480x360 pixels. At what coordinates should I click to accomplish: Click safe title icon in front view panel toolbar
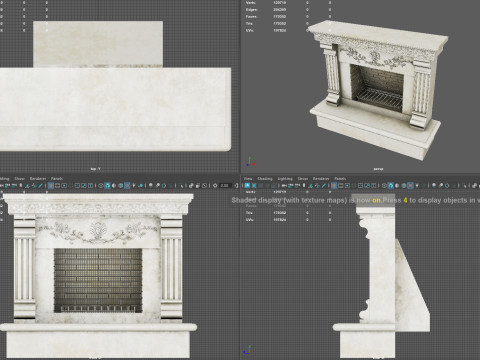point(90,185)
